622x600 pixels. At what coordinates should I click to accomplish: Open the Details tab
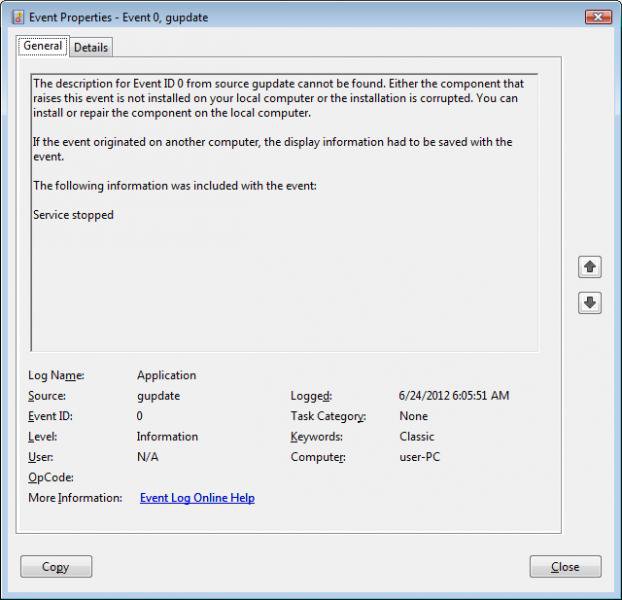click(91, 48)
